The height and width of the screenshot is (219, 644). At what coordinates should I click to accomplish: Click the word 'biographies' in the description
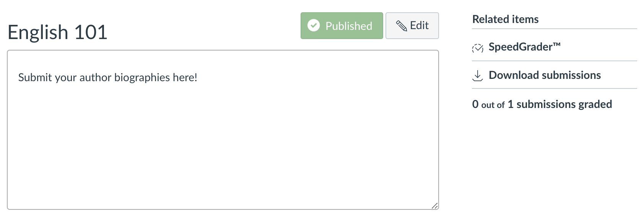[142, 77]
